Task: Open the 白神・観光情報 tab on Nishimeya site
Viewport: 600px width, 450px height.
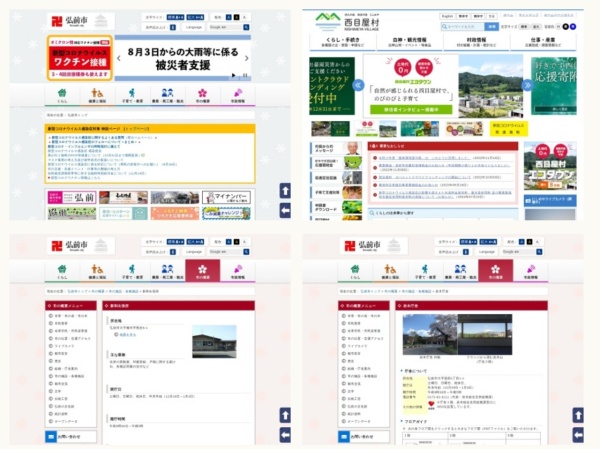Action: tap(409, 42)
